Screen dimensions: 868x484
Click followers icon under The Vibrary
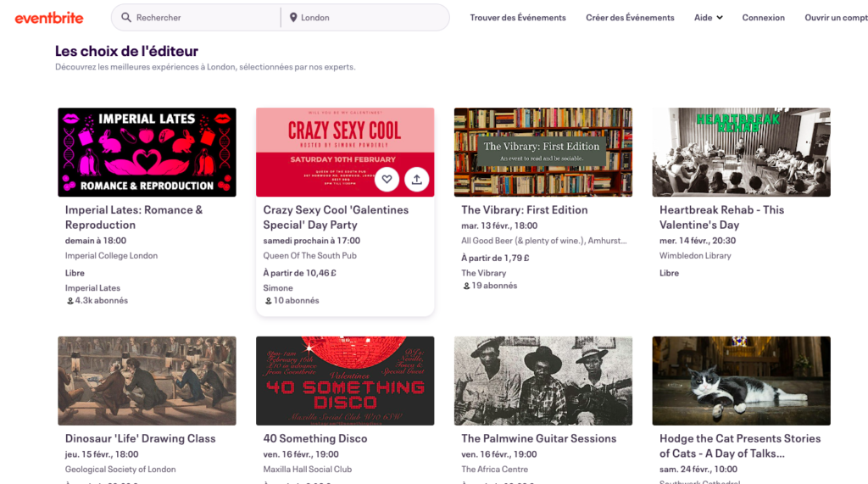(x=466, y=287)
